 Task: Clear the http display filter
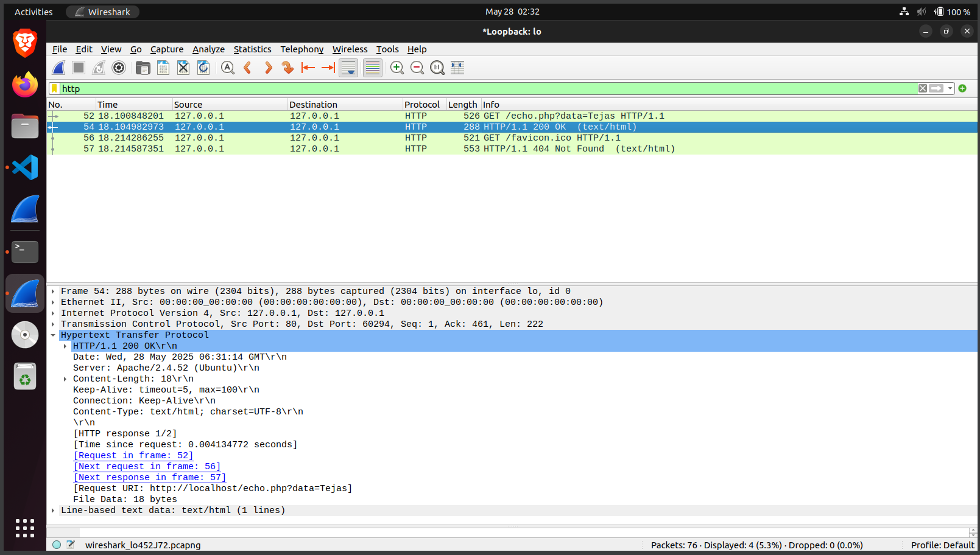[923, 88]
